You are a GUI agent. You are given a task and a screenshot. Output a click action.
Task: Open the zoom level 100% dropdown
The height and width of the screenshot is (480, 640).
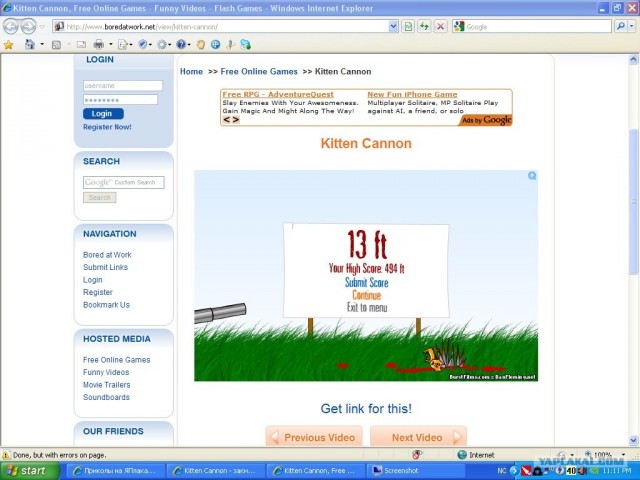(x=623, y=454)
